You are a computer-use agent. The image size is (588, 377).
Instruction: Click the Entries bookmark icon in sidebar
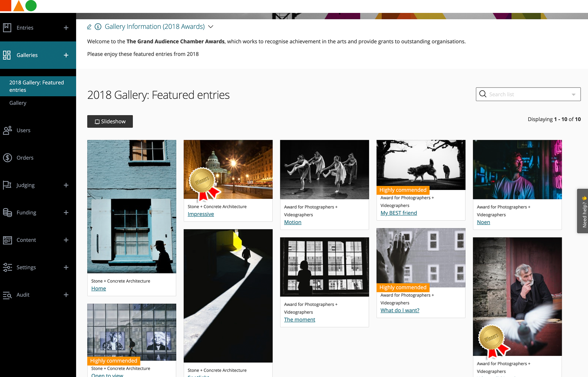click(x=7, y=28)
